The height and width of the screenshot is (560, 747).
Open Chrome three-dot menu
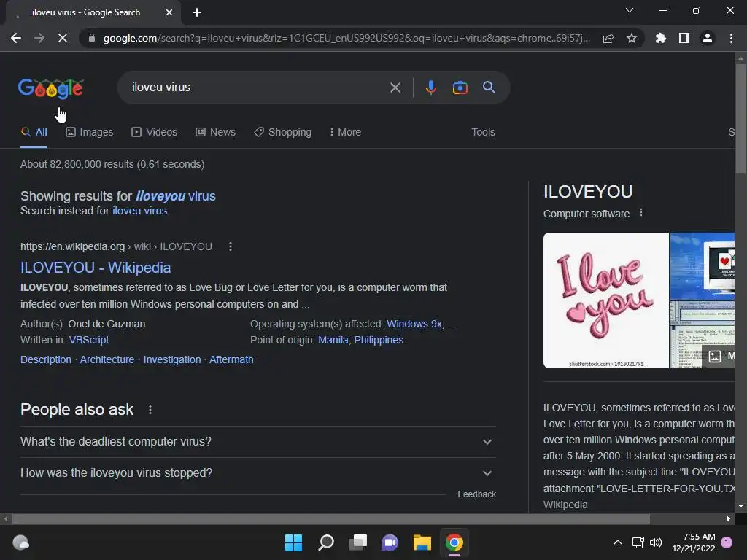(731, 38)
